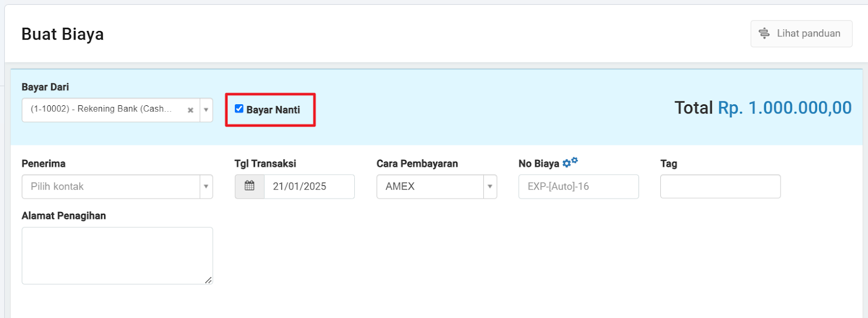This screenshot has width=868, height=318.
Task: Click the Alamat Penagihan textarea resize handle
Action: point(208,280)
